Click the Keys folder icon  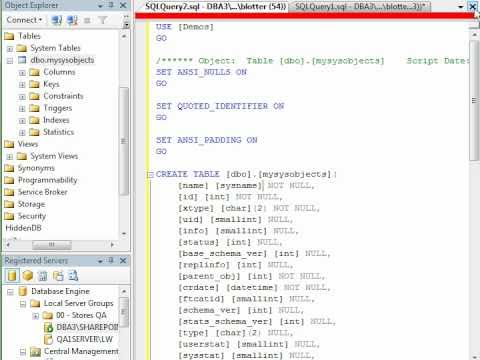click(34, 84)
